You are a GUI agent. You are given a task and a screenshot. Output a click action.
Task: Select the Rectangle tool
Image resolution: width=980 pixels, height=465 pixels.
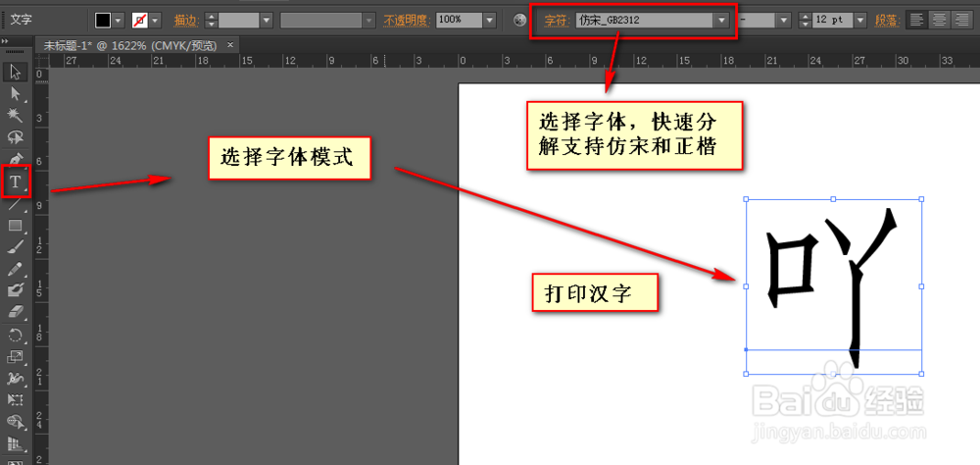point(16,226)
